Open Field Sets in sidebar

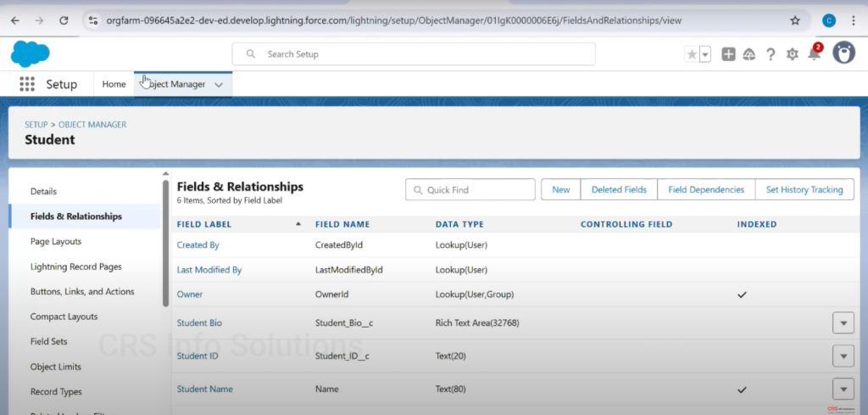(x=48, y=341)
